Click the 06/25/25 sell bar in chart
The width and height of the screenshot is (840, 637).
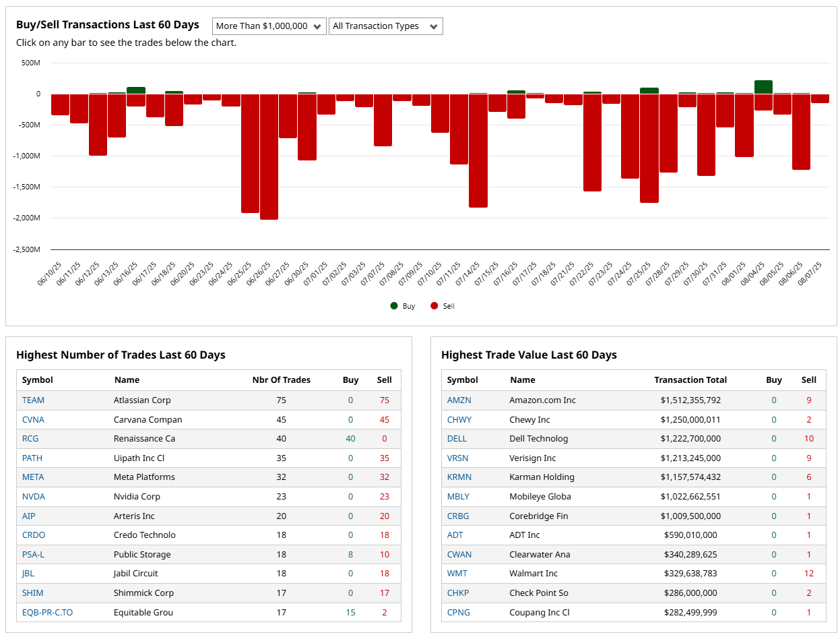click(x=251, y=153)
